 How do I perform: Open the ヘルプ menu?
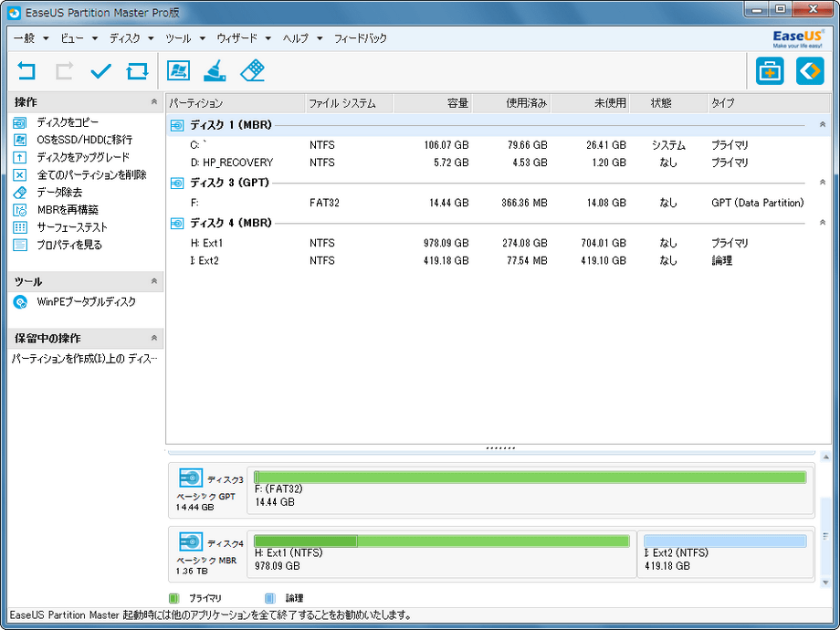click(x=303, y=38)
